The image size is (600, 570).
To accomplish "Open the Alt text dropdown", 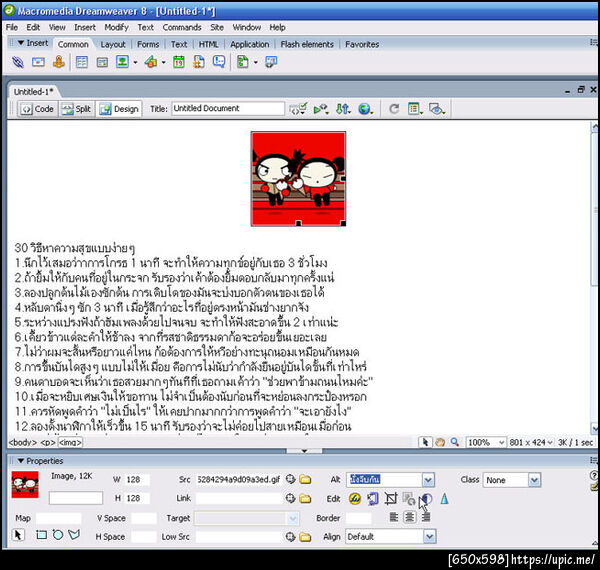I will 428,480.
